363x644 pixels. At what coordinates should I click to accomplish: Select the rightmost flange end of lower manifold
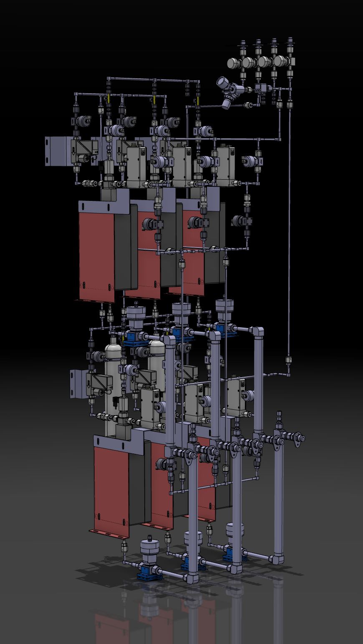click(299, 439)
